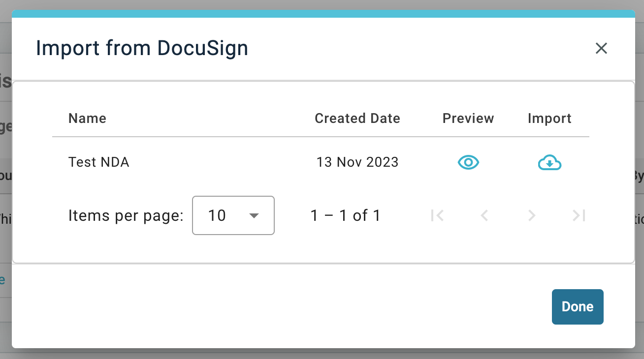Screen dimensions: 644x359
Task: Click the Import column header
Action: (549, 118)
